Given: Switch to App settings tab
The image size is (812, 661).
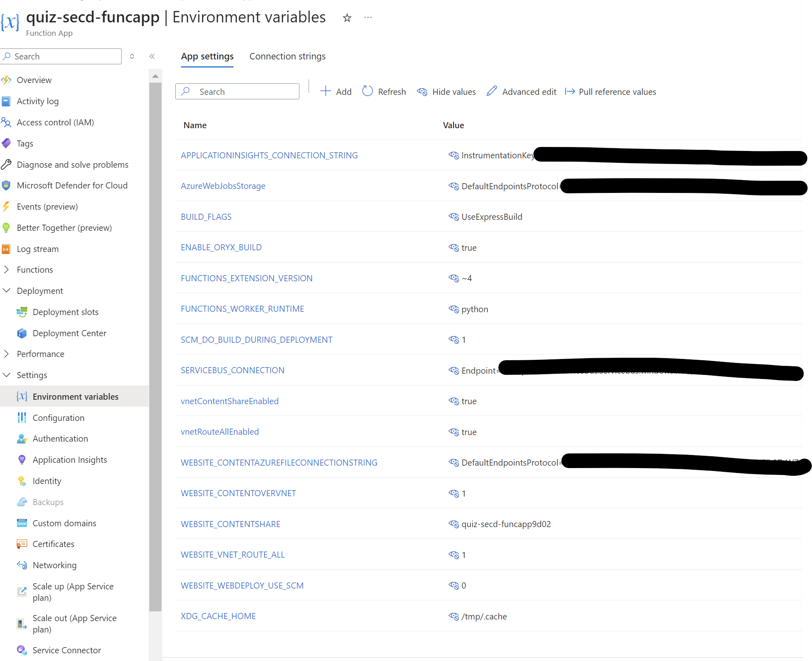Looking at the screenshot, I should click(x=207, y=56).
